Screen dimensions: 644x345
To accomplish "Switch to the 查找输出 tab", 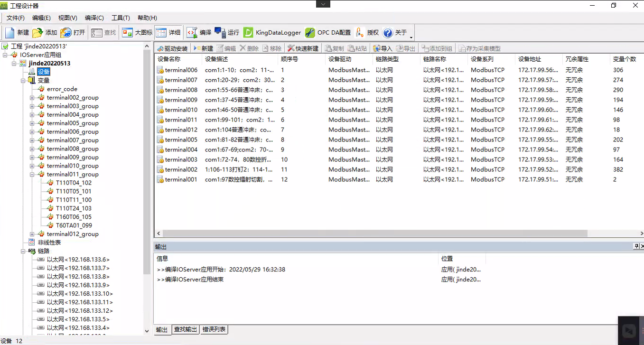I will pos(185,329).
